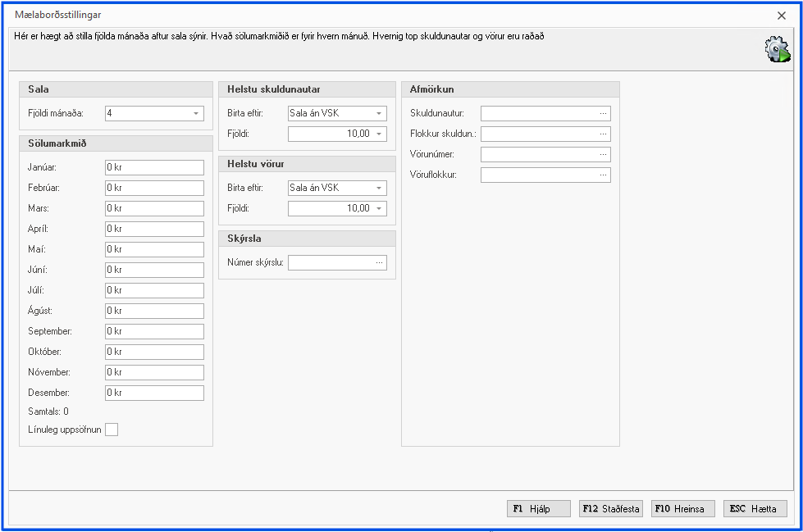Close the Mælaborðsstillingar window
Screen dimensions: 803x532
(781, 15)
